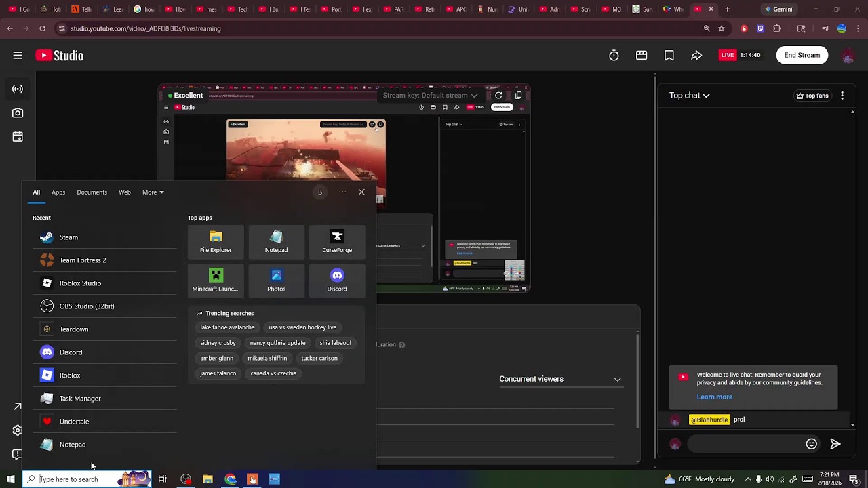The width and height of the screenshot is (868, 488).
Task: Switch to the All search tab
Action: point(37,192)
